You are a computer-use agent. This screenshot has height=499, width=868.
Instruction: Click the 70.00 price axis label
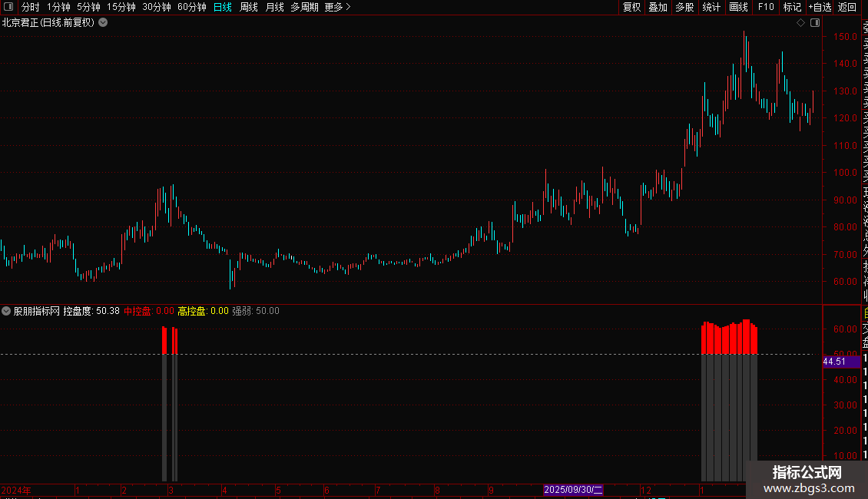[845, 254]
